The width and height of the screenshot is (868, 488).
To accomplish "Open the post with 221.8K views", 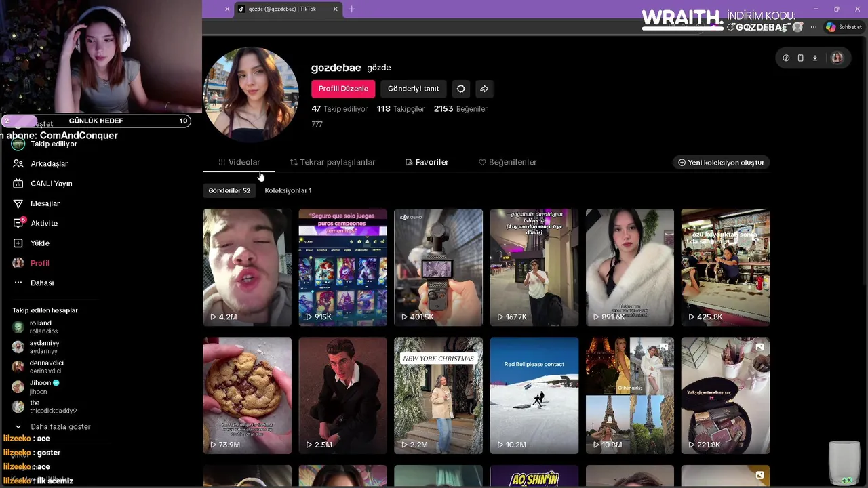I will coord(726,395).
